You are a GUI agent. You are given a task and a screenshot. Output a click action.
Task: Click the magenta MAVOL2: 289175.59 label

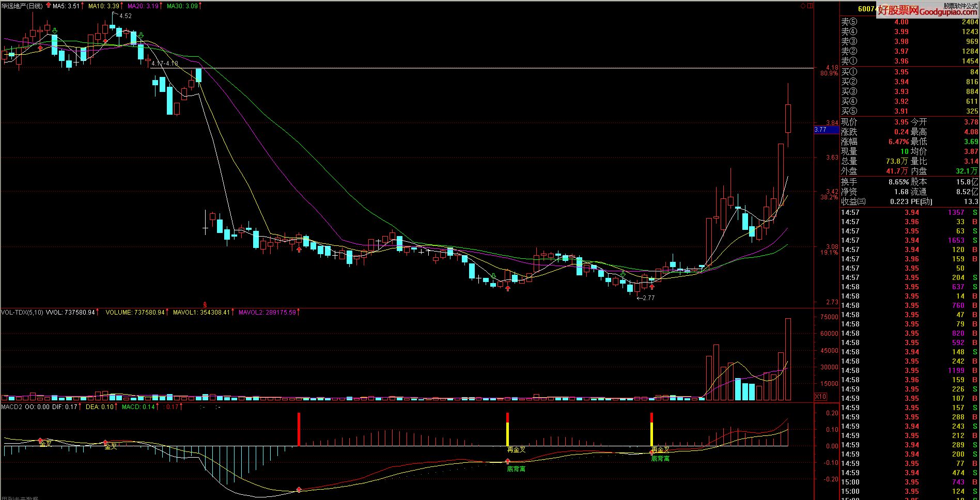pos(267,312)
